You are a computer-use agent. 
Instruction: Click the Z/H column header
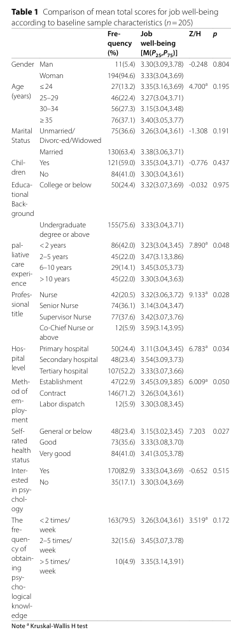coord(194,34)
